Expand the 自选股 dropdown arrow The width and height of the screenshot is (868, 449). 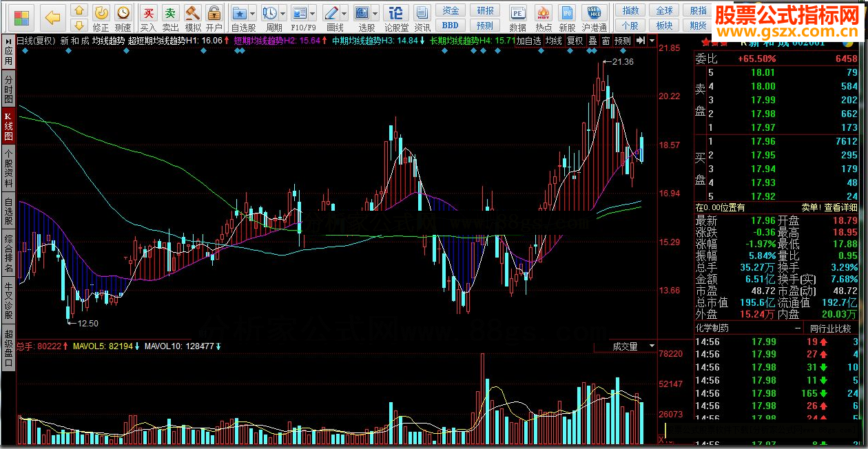click(252, 13)
